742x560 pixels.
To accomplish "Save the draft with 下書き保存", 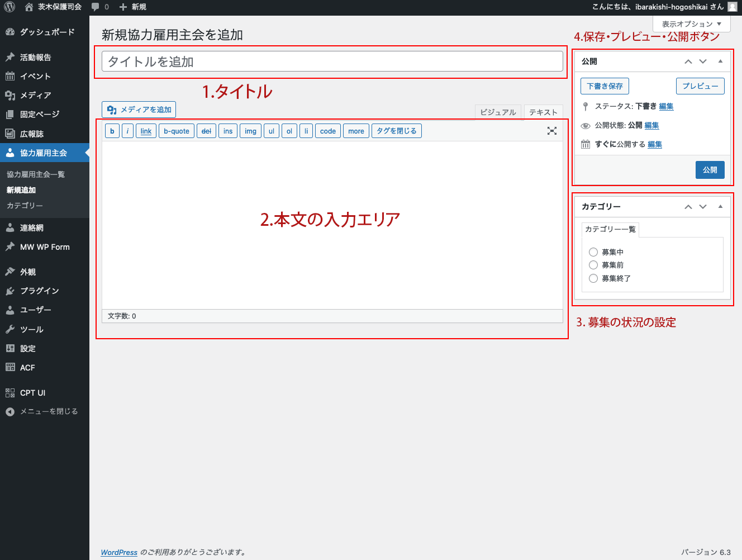I will [605, 86].
